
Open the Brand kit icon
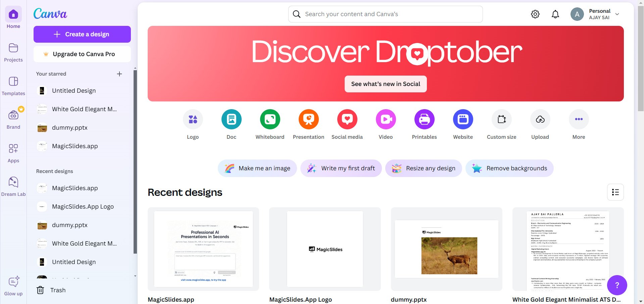tap(13, 115)
